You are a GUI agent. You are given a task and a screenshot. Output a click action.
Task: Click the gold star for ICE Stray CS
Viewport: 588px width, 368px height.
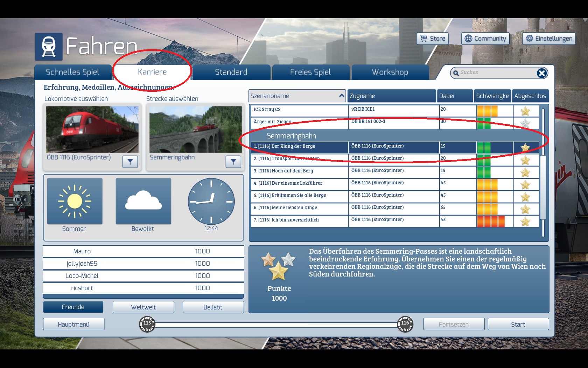tap(525, 111)
